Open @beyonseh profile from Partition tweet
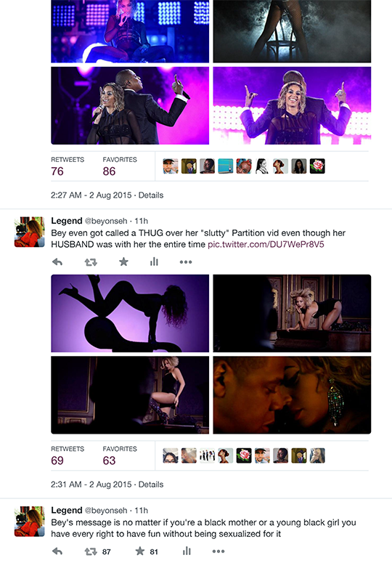This screenshot has height=563, width=392. coord(106,221)
